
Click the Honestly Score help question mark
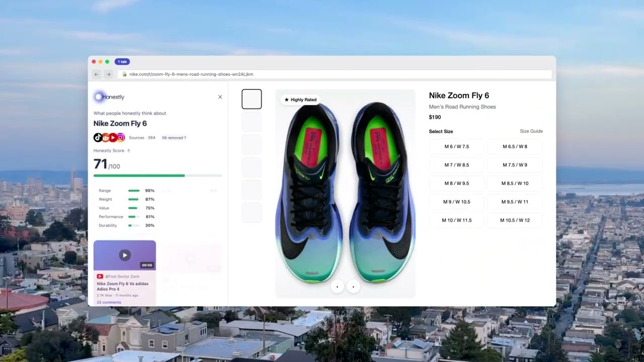[x=128, y=151]
